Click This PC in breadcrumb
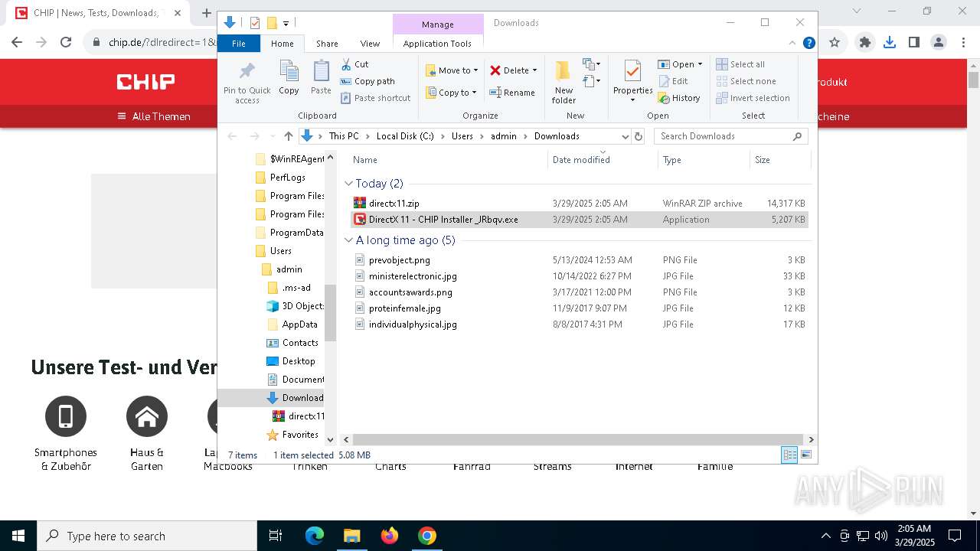The image size is (980, 551). [344, 136]
